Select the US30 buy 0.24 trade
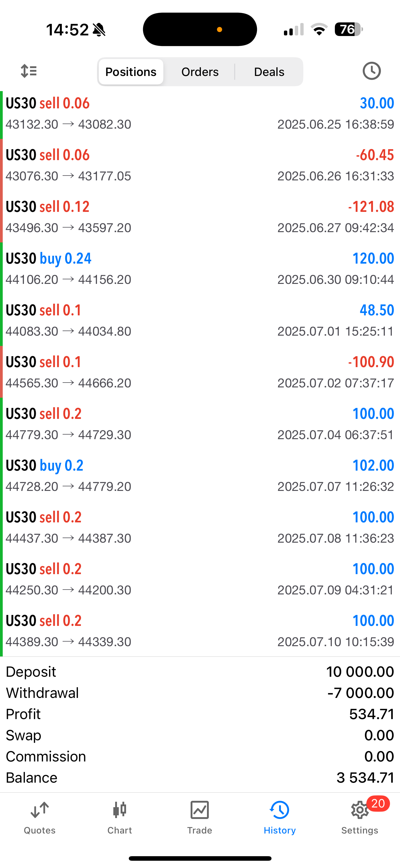 [x=200, y=268]
